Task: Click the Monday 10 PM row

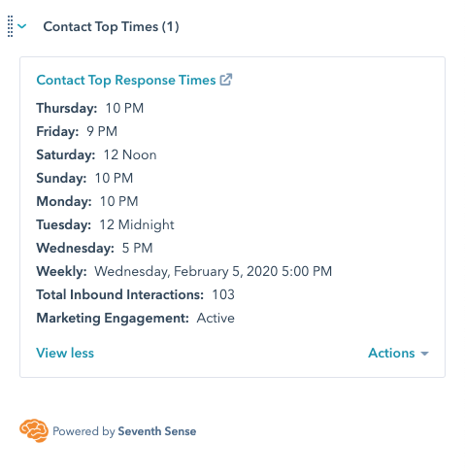Action: pos(87,201)
